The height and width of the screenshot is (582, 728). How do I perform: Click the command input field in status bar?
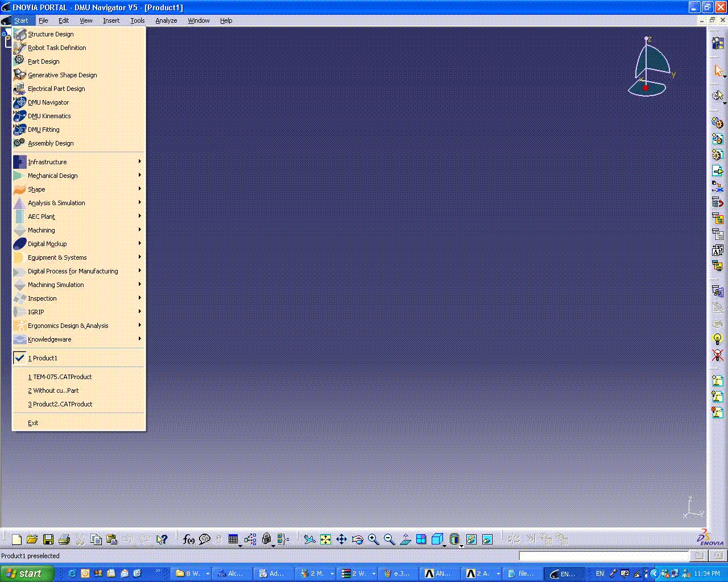point(604,556)
